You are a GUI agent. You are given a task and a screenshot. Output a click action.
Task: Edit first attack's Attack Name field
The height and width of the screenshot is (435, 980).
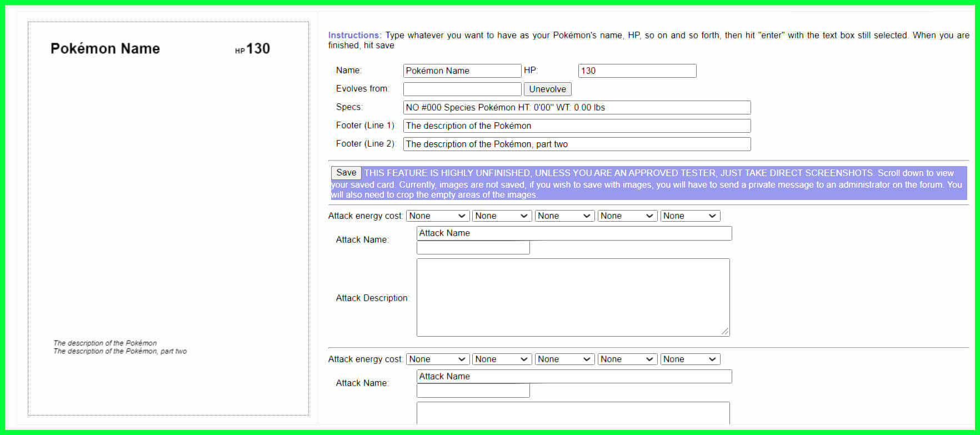click(574, 233)
